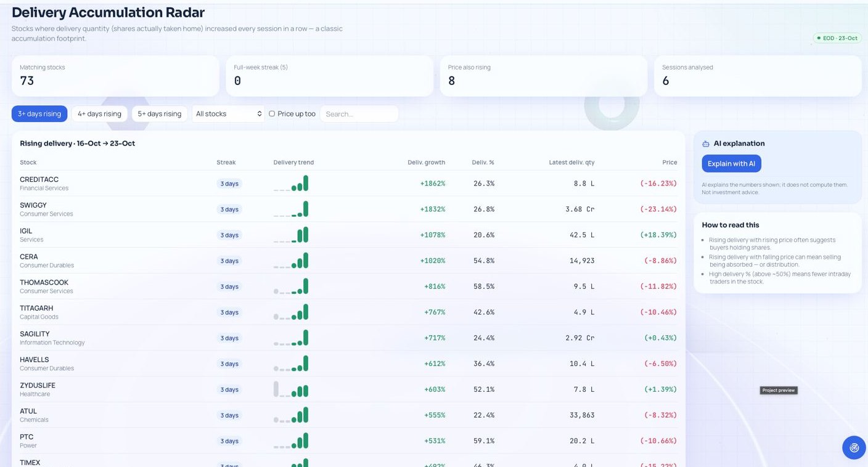The width and height of the screenshot is (868, 467).
Task: Click the EOD · 23-Oct badge
Action: pos(837,38)
